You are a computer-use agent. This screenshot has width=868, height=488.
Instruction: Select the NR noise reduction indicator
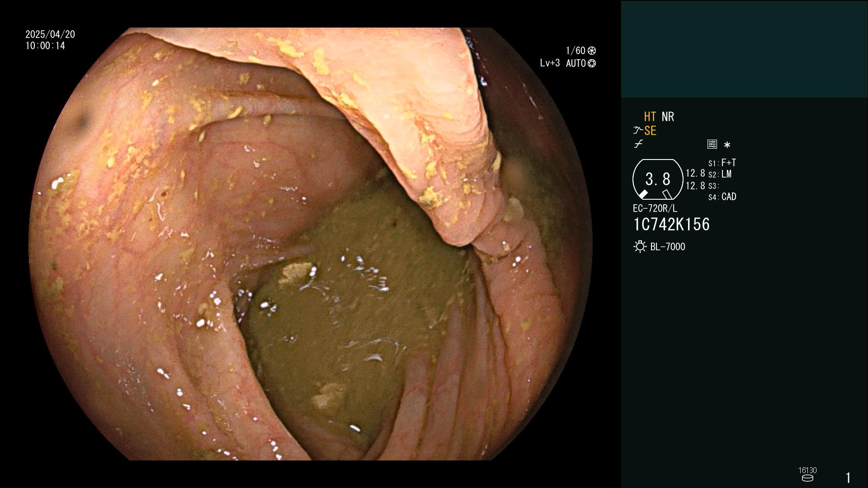pyautogui.click(x=668, y=117)
